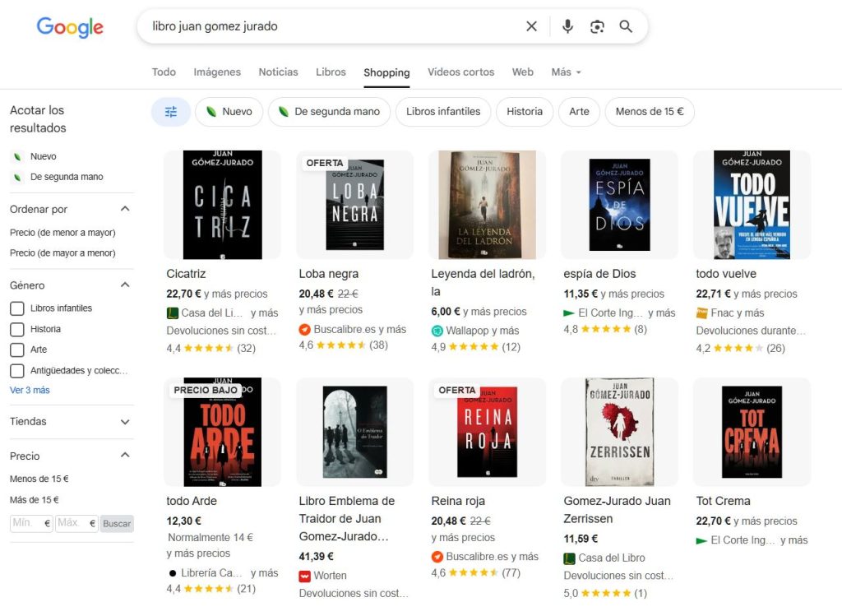Switch to the Web tab
Image resolution: width=842 pixels, height=616 pixels.
coord(522,72)
